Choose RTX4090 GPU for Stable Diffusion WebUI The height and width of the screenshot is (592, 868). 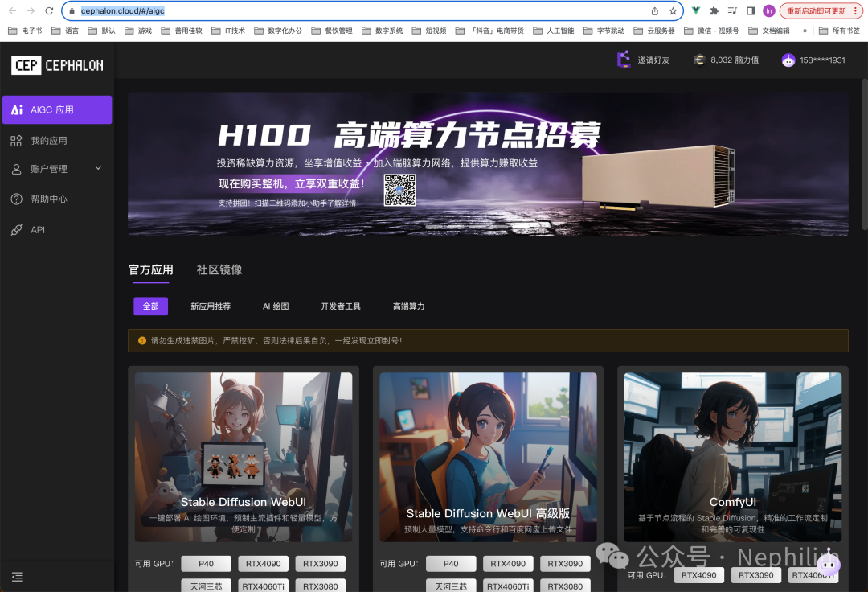tap(264, 564)
